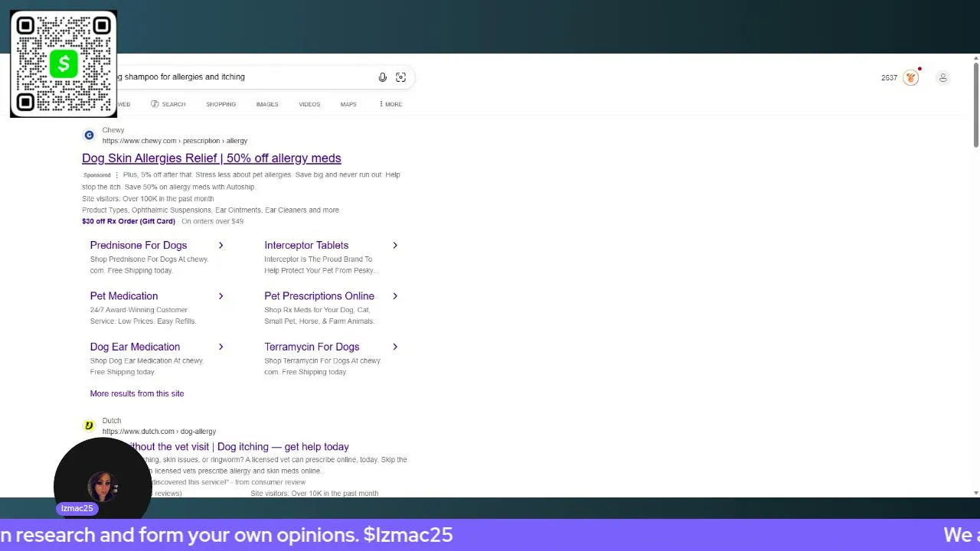This screenshot has width=980, height=551.
Task: Click the page vertical scrollbar thumb
Action: (976, 103)
